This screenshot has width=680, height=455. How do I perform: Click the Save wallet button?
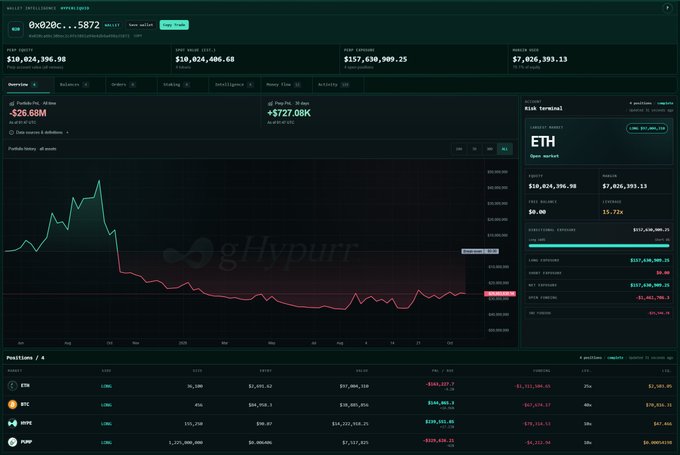pyautogui.click(x=141, y=25)
